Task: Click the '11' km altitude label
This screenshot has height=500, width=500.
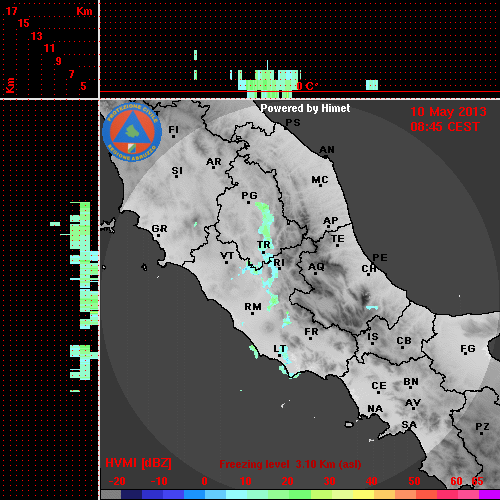Action: (49, 48)
